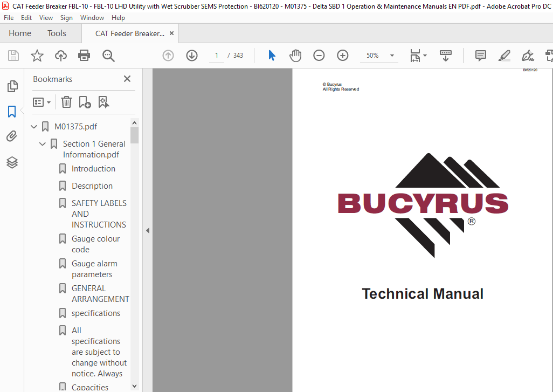Image resolution: width=553 pixels, height=392 pixels.
Task: Click the Technical Manual title text
Action: [x=423, y=294]
